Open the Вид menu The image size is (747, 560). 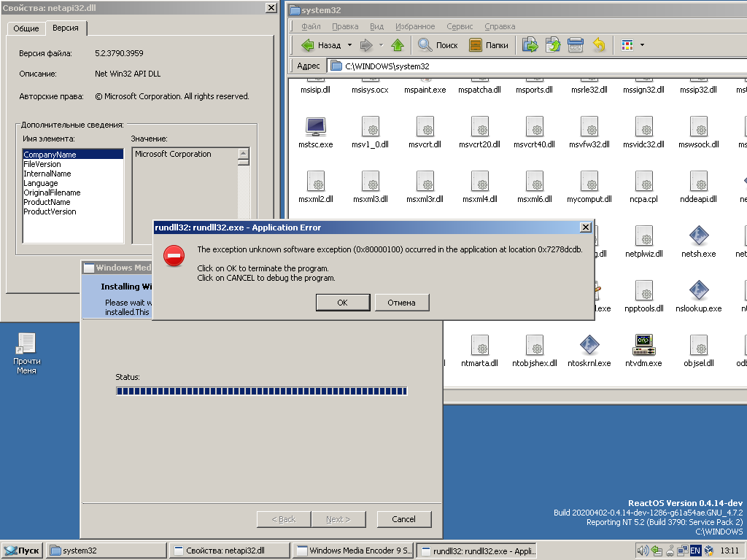click(377, 27)
